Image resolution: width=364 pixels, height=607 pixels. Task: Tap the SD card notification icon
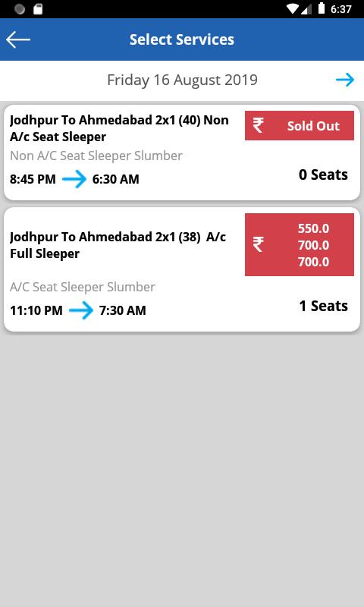click(x=38, y=9)
